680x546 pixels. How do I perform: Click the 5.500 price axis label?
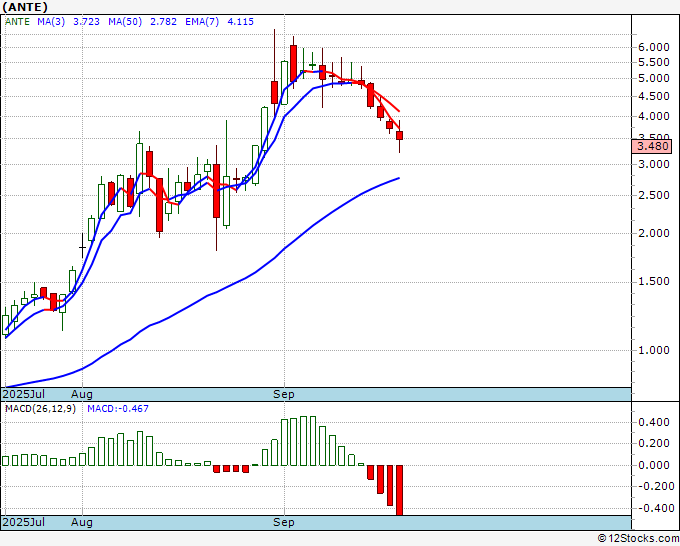click(654, 62)
